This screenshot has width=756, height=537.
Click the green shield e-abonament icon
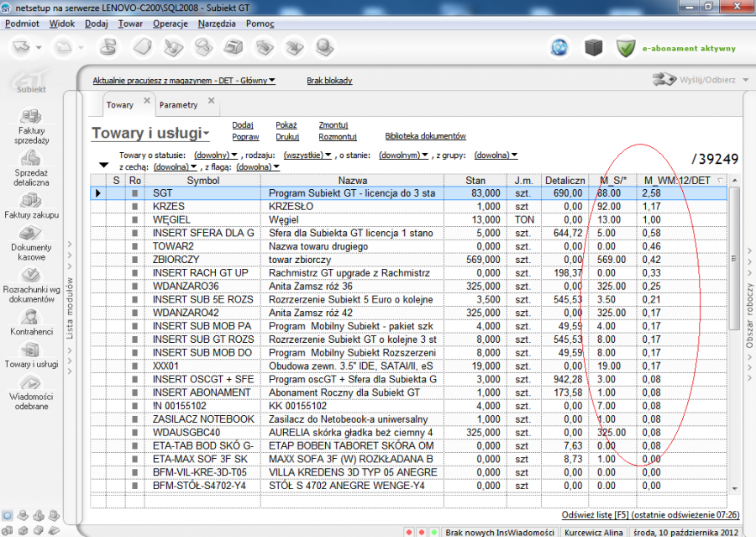[626, 48]
